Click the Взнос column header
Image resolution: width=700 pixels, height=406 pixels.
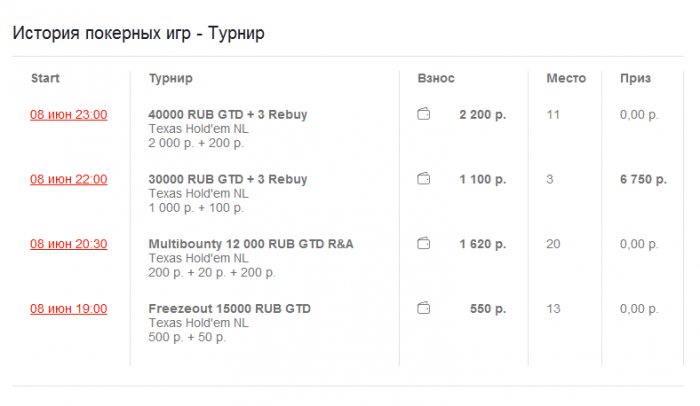436,78
